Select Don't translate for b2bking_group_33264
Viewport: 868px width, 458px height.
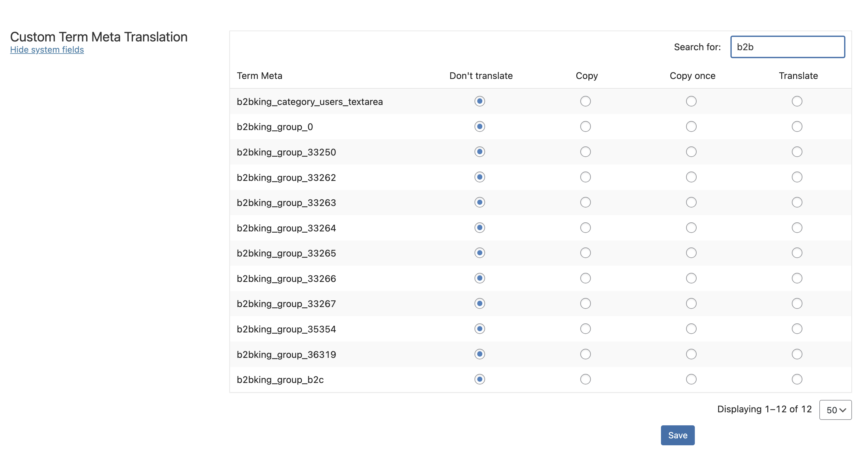click(480, 228)
